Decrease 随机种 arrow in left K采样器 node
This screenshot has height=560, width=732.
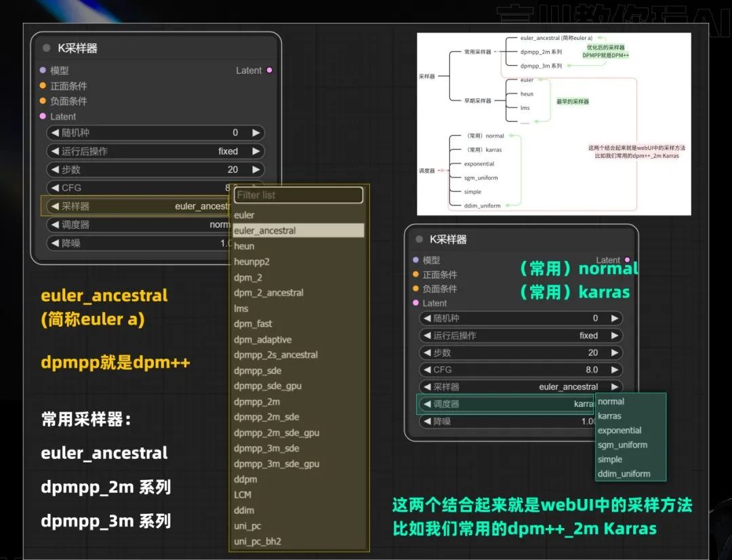point(55,133)
